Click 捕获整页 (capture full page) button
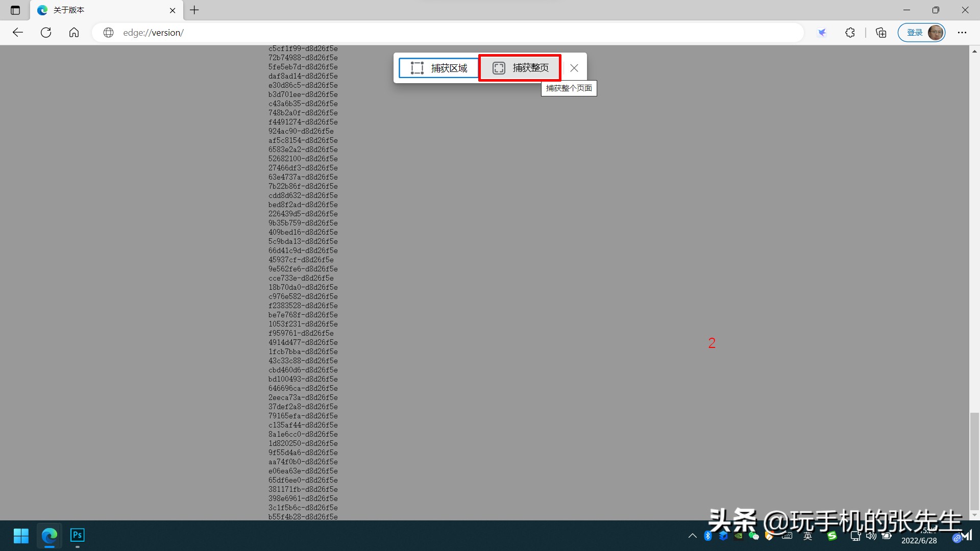Screen dimensions: 980x551 coord(520,68)
